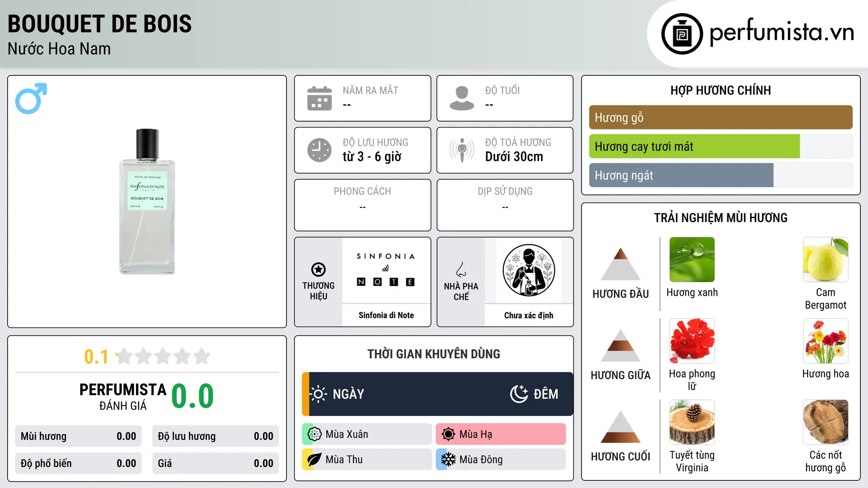This screenshot has height=488, width=868.
Task: Click the HỢP HƯƠNG CHÍNH heading
Action: click(721, 90)
